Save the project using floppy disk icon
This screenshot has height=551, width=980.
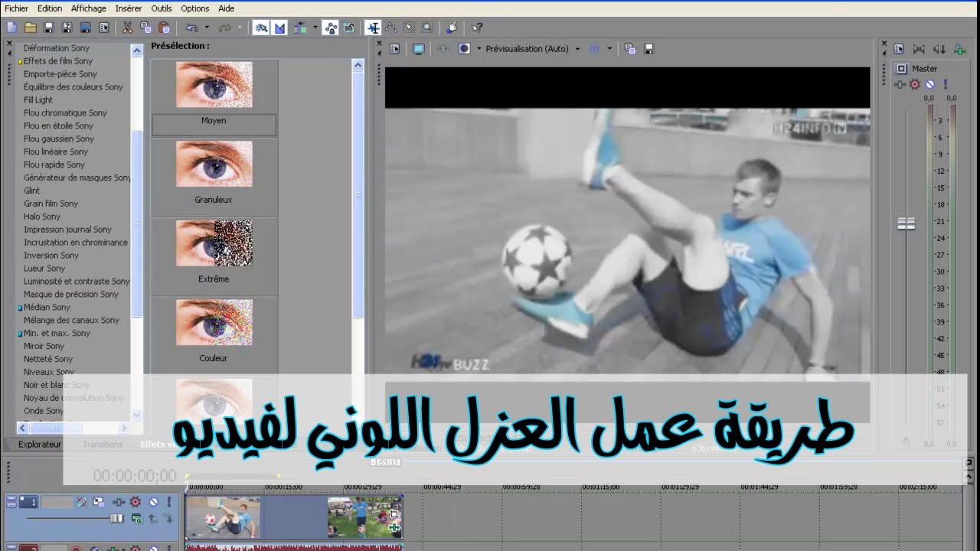tap(48, 28)
